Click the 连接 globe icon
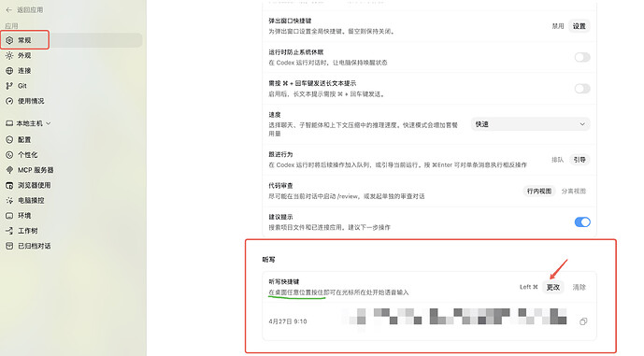This screenshot has height=356, width=644. coord(9,71)
